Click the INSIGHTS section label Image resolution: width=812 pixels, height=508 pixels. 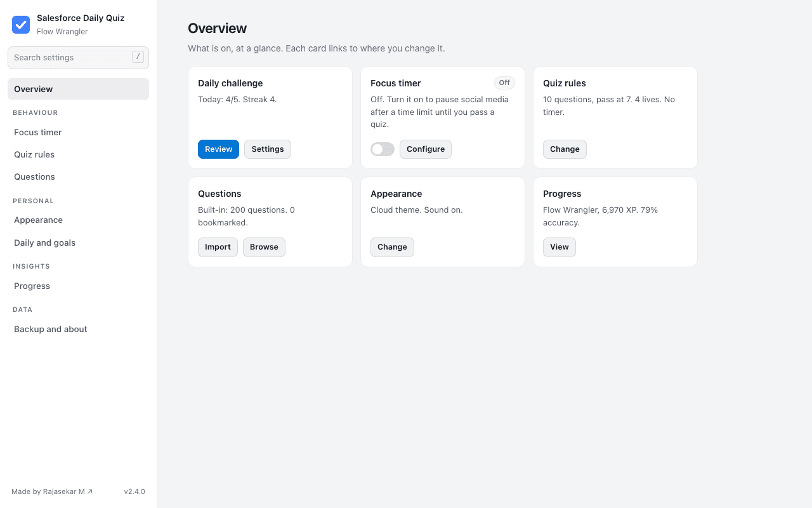point(31,266)
